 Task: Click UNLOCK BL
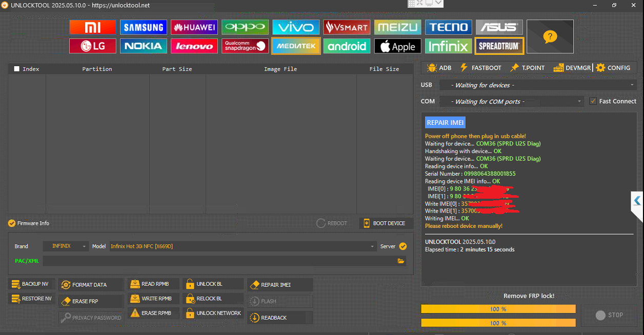[213, 284]
